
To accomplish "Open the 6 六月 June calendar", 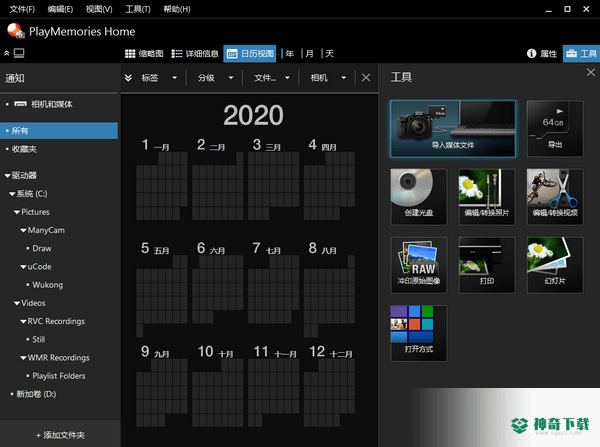I will pyautogui.click(x=218, y=282).
